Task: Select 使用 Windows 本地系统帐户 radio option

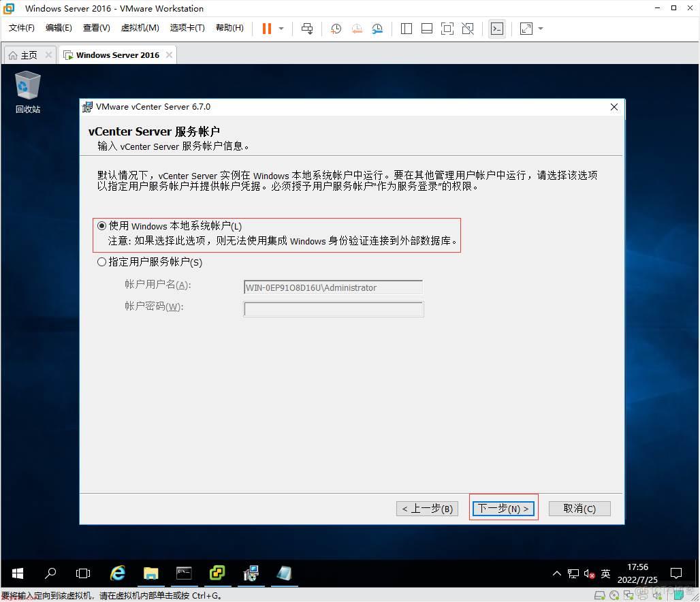Action: [101, 225]
